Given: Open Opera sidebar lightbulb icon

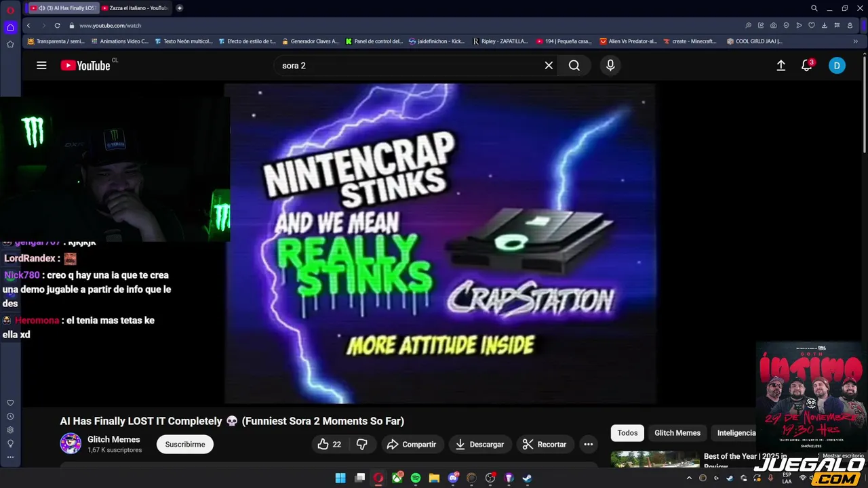Looking at the screenshot, I should coord(10,443).
